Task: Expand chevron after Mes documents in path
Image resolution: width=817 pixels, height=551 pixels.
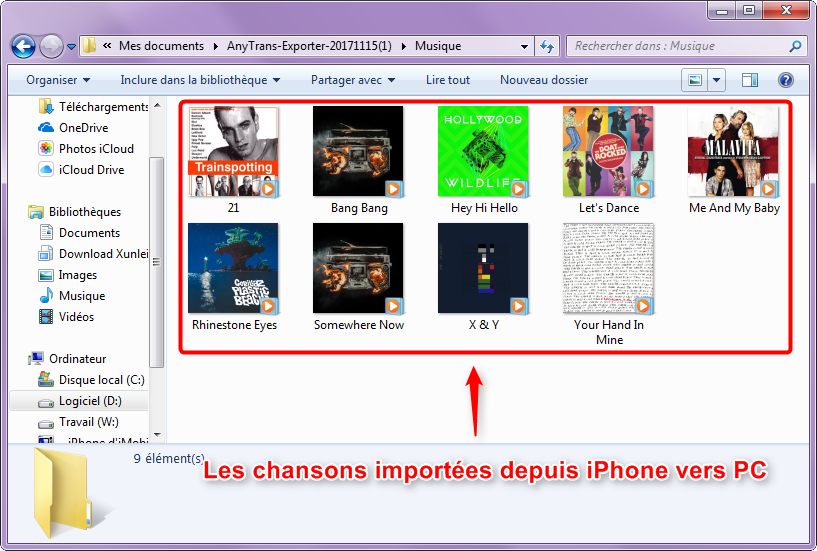Action: [215, 46]
